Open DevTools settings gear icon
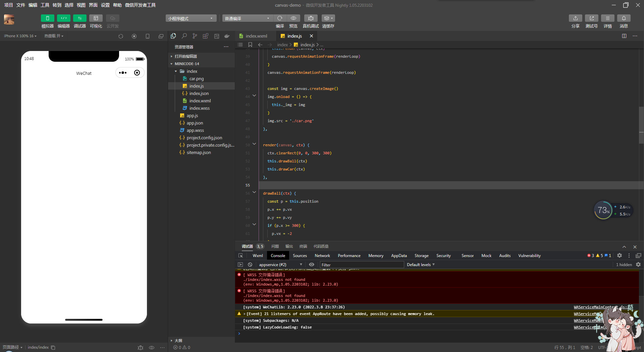This screenshot has height=352, width=644. (x=620, y=256)
